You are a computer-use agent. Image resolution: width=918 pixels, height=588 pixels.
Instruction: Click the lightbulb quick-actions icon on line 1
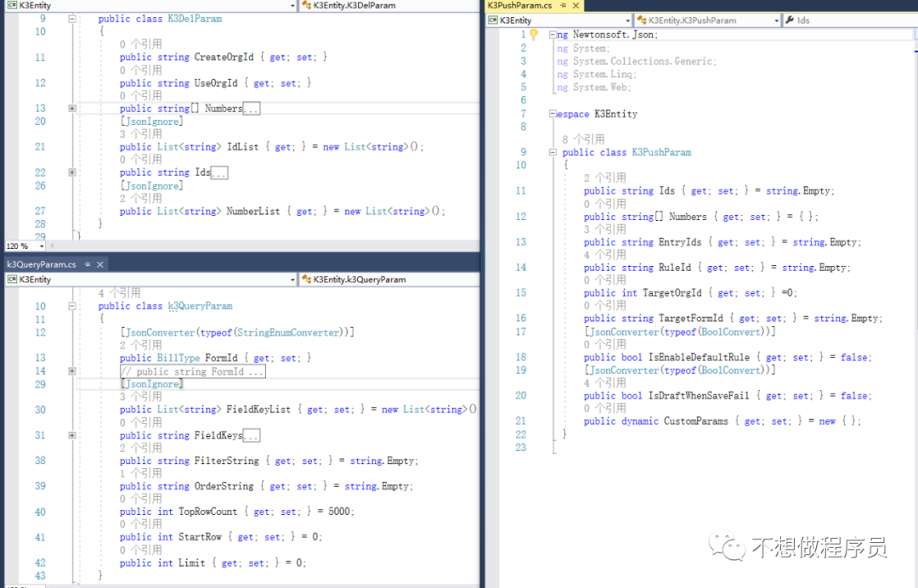click(533, 34)
